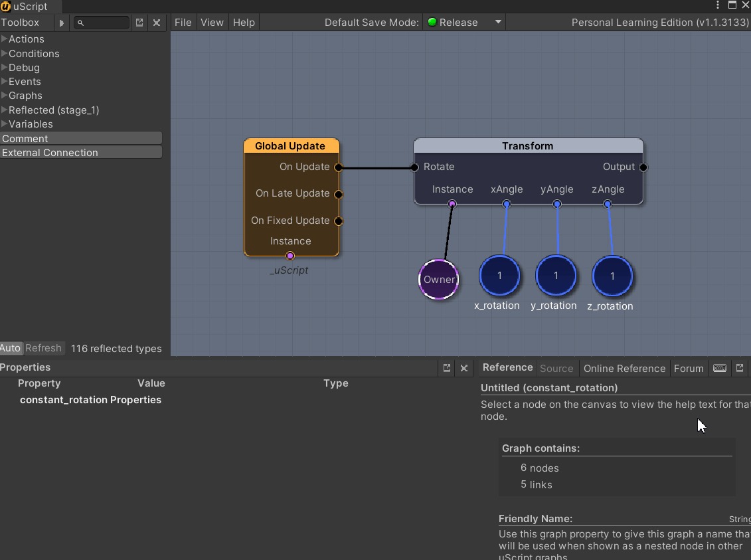Click the On Late Update socket
This screenshot has height=560, width=751.
click(x=339, y=194)
